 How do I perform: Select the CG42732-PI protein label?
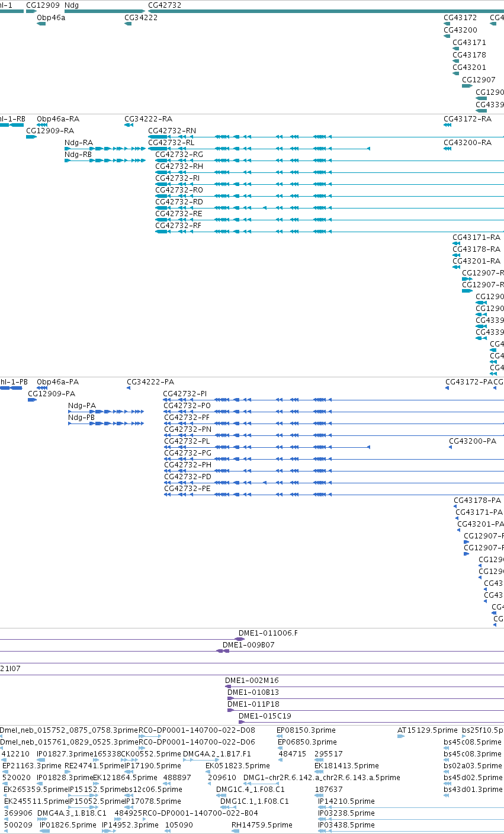coord(185,394)
